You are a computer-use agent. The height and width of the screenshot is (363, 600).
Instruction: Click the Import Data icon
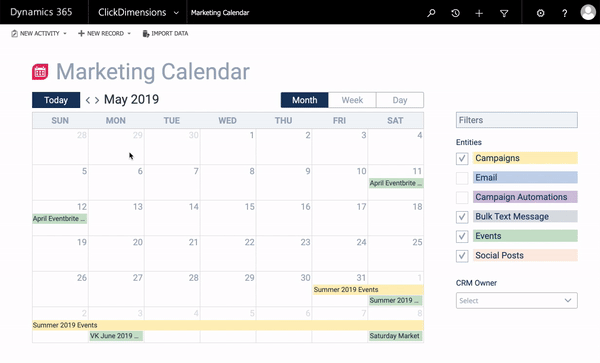click(x=146, y=34)
